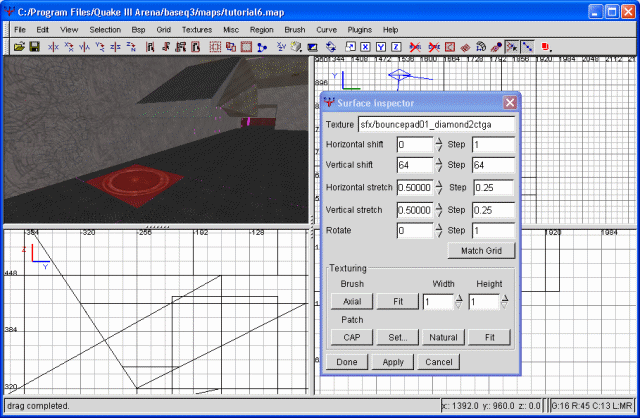
Task: Adjust the texturing Width spinner arrows
Action: [x=459, y=302]
